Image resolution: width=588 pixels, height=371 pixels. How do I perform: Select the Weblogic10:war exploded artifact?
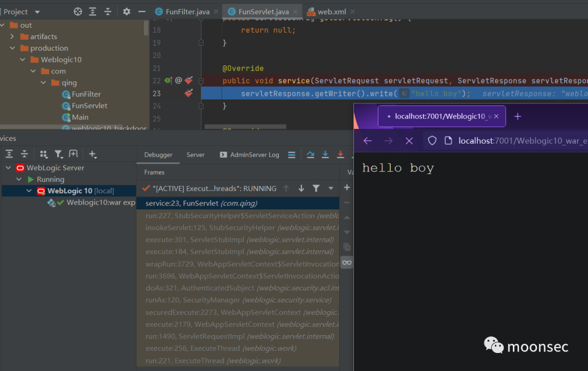(91, 203)
